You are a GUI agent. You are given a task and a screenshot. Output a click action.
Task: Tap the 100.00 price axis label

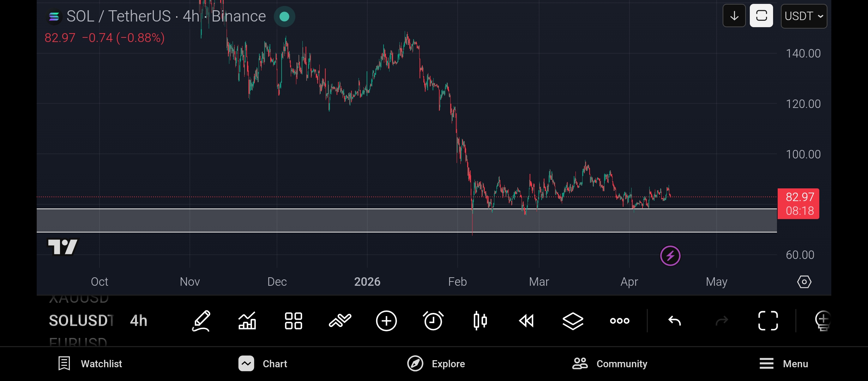pos(803,154)
